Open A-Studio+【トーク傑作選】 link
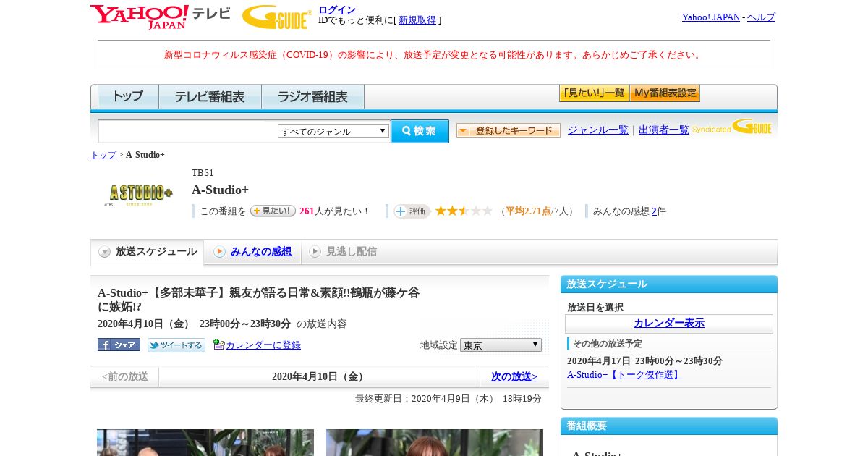 click(625, 375)
